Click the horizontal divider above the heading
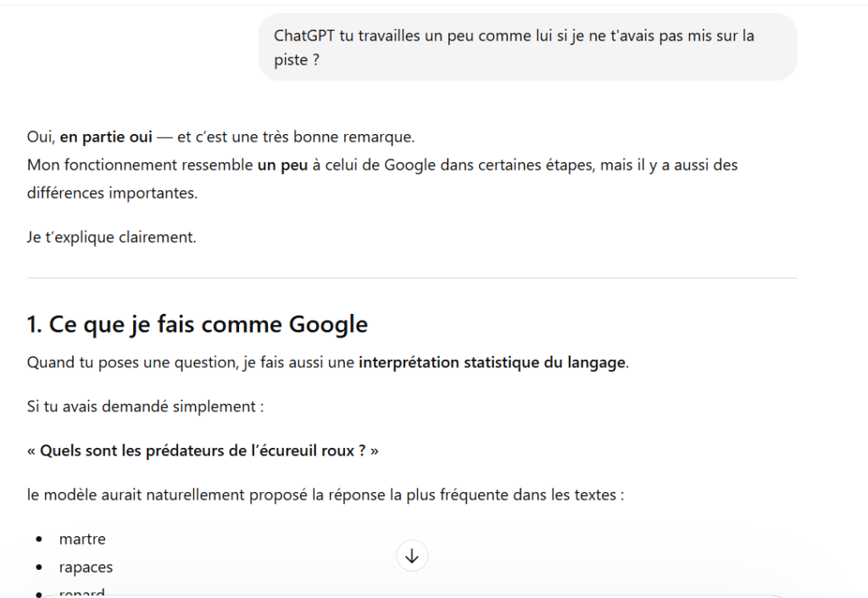Screen dimensions: 868x598 tap(412, 278)
